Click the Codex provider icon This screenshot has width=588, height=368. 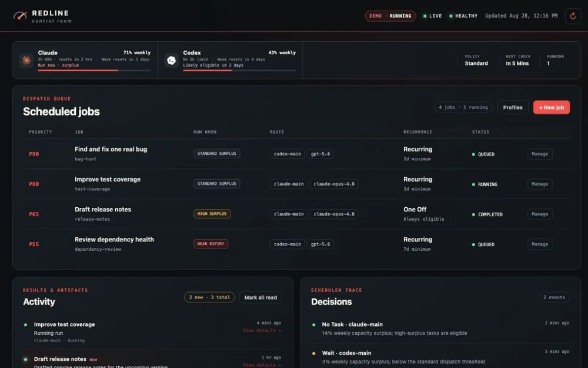point(171,60)
